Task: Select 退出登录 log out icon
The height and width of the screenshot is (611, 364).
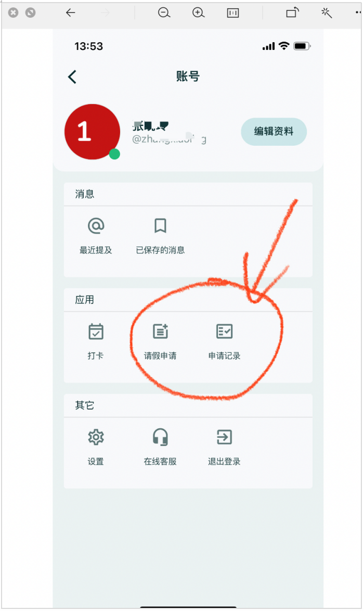Action: [x=224, y=437]
